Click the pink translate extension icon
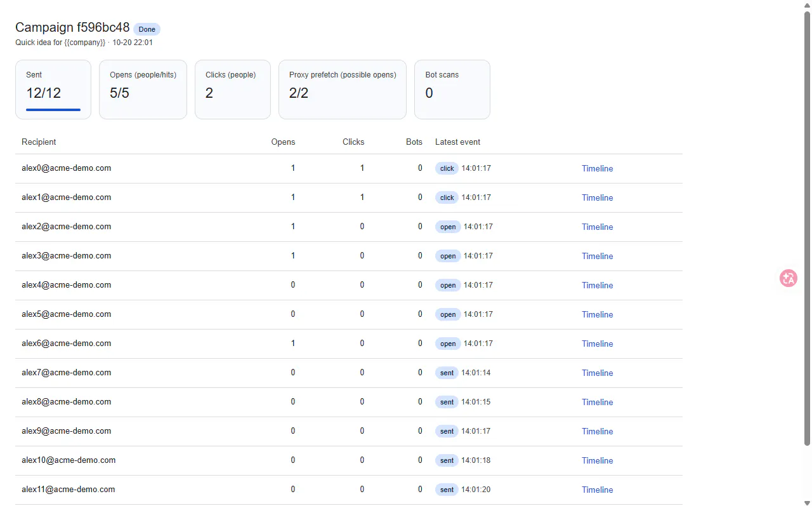The image size is (812, 508). coord(789,278)
